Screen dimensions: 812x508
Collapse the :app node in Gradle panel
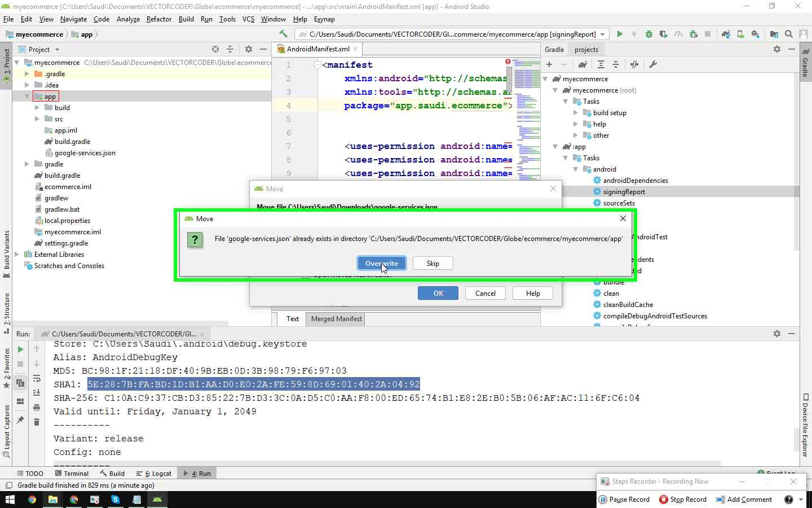[x=555, y=147]
